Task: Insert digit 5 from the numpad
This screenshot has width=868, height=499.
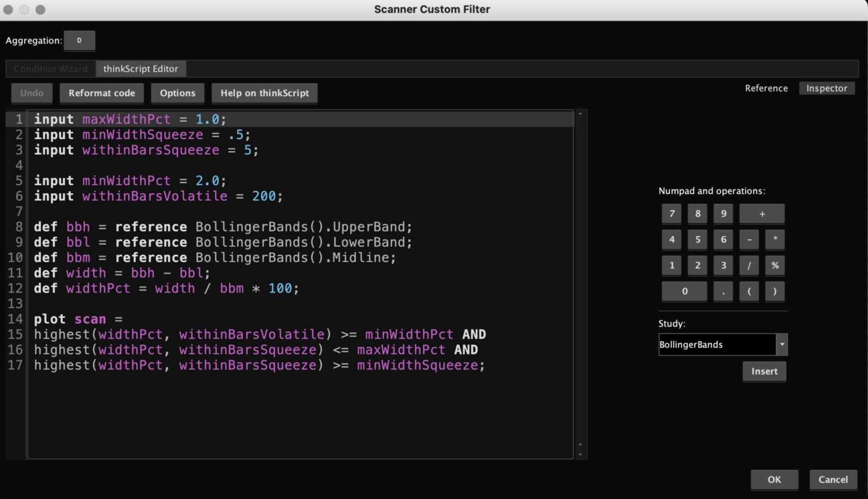Action: point(698,240)
